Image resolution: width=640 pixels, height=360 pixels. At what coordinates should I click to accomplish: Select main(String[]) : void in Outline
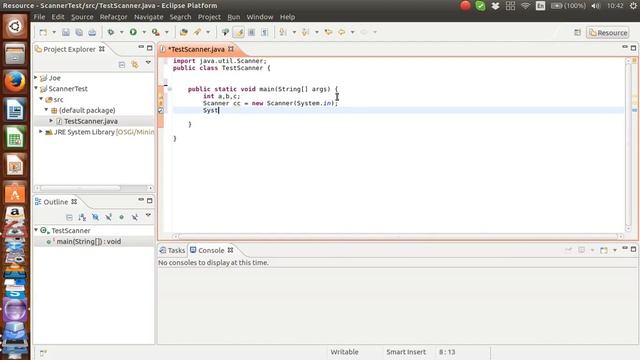(x=89, y=242)
